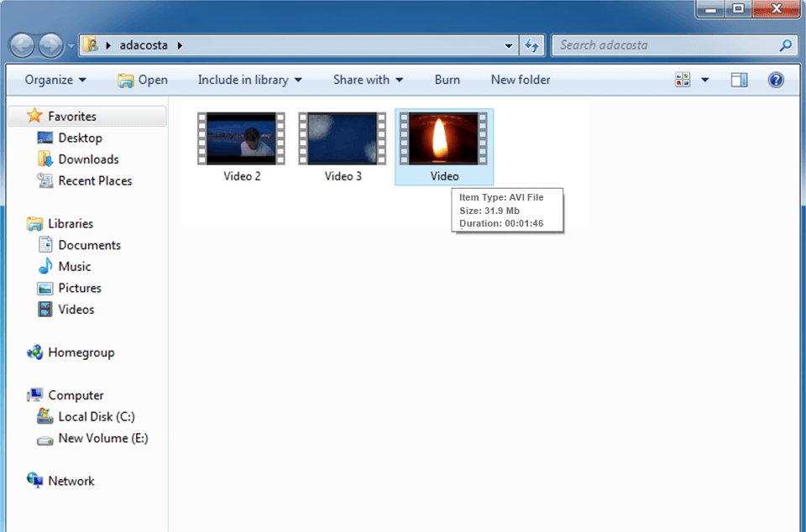Click the Open toolbar button
Screen dimensions: 806x532
point(143,80)
